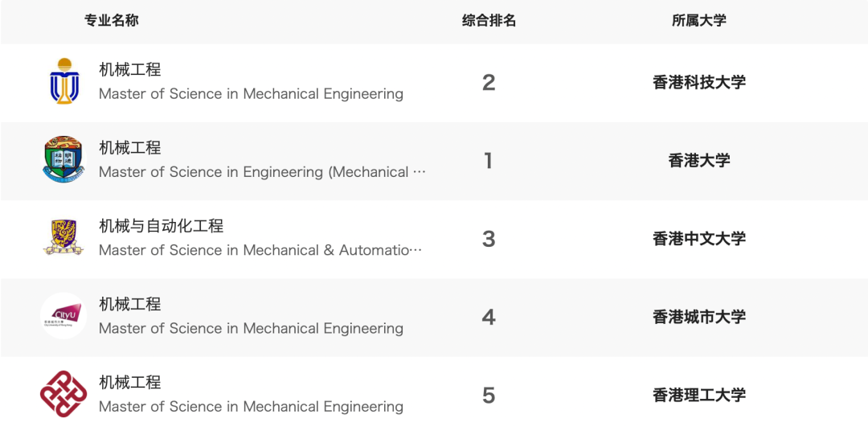Viewport: 868px width, 435px height.
Task: Open 香港理工大学 university link
Action: pos(698,394)
